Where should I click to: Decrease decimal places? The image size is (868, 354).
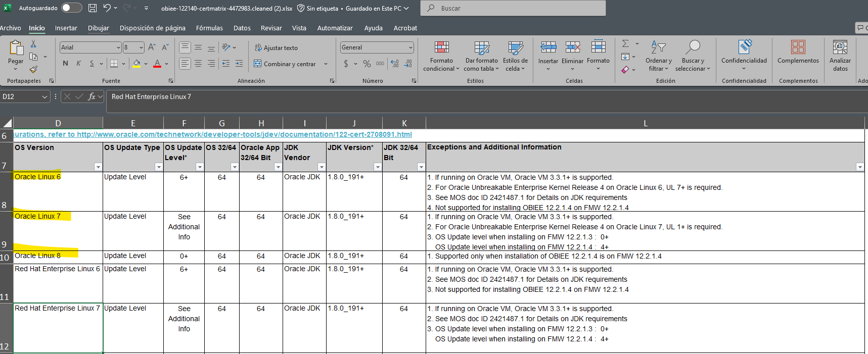pyautogui.click(x=408, y=64)
